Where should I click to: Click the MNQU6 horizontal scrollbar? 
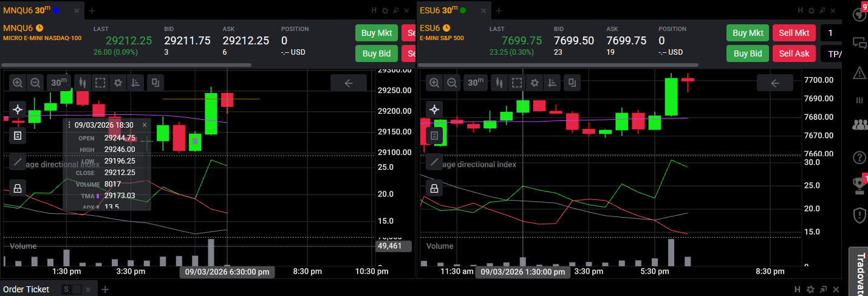126,65
